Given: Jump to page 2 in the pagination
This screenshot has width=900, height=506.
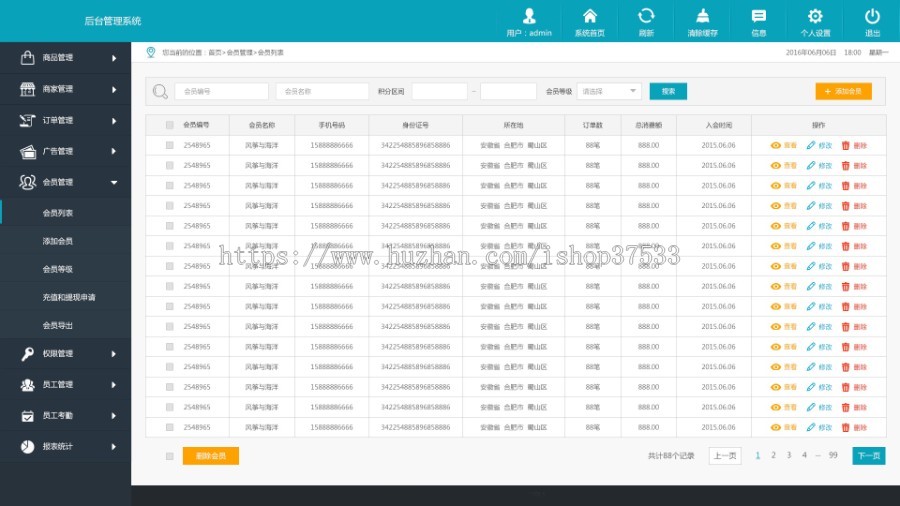Looking at the screenshot, I should (773, 455).
